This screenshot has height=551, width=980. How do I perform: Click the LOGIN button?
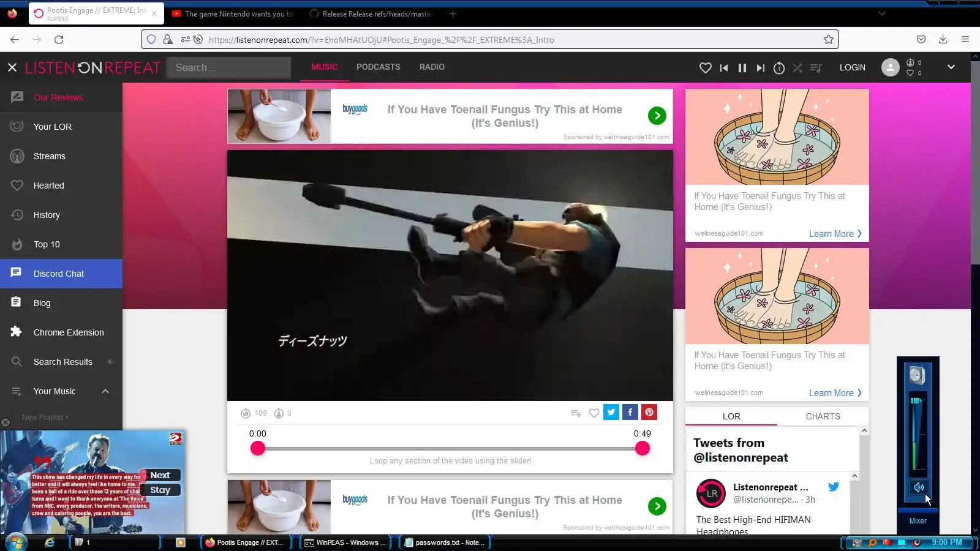853,67
